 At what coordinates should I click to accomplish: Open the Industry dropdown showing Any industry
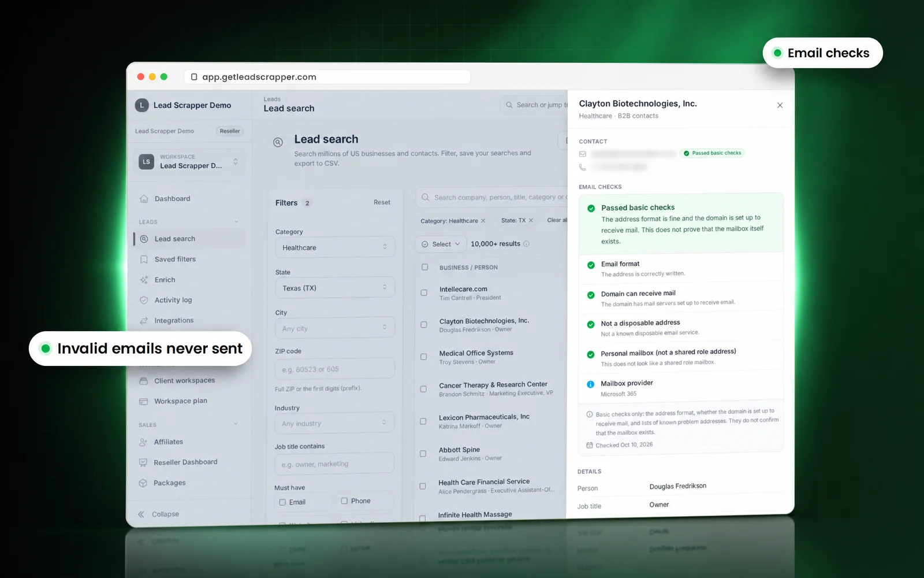point(334,423)
